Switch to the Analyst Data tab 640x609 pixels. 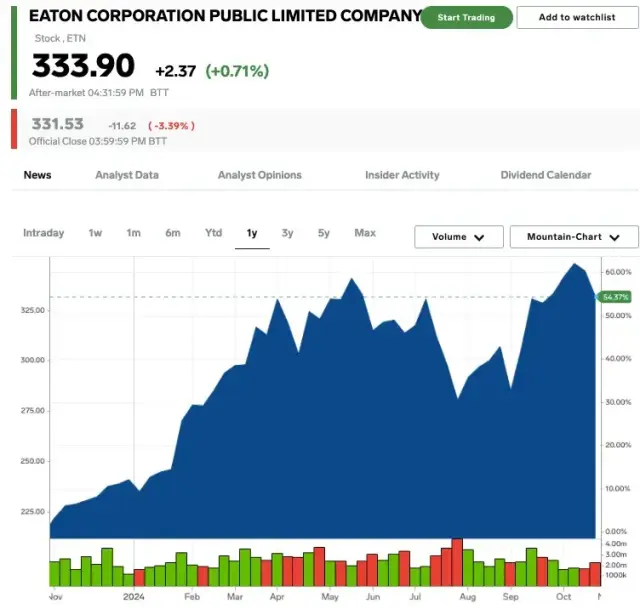(127, 175)
